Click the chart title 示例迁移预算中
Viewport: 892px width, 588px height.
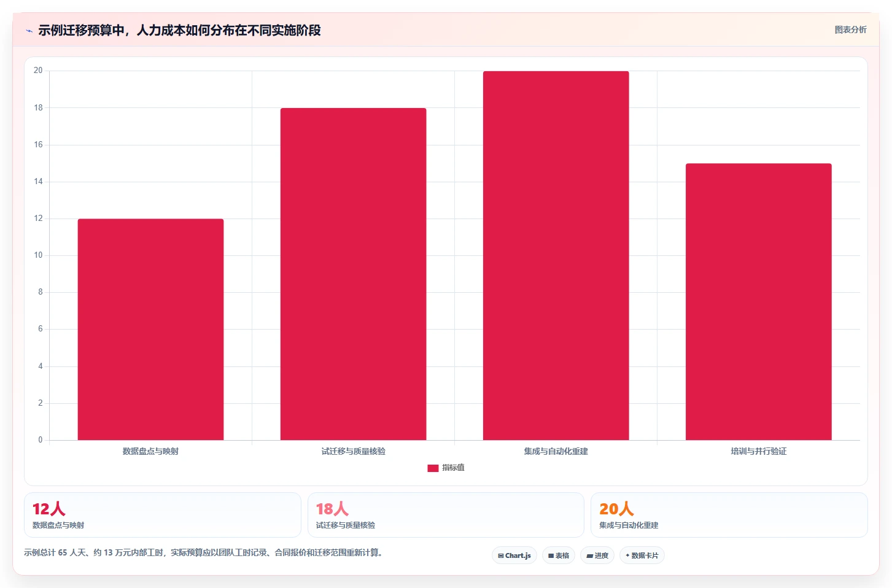pos(179,30)
